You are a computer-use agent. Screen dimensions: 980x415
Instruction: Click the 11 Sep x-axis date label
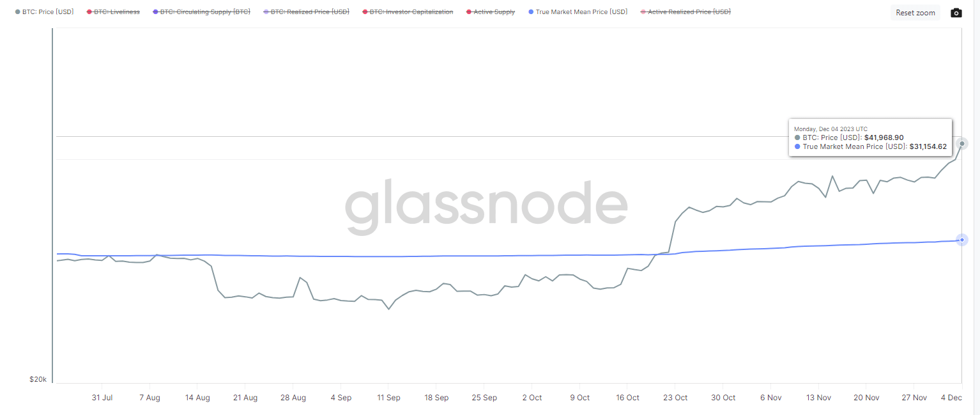(388, 398)
